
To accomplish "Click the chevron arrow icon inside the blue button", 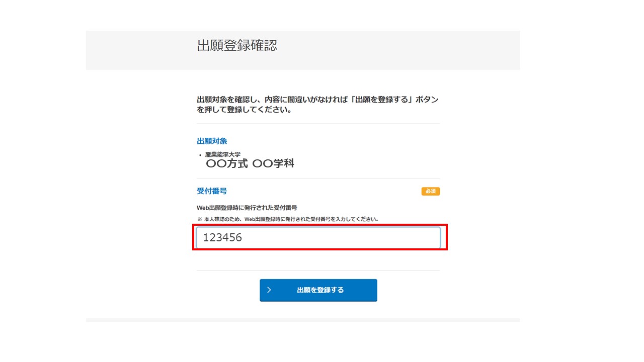I will tap(269, 290).
